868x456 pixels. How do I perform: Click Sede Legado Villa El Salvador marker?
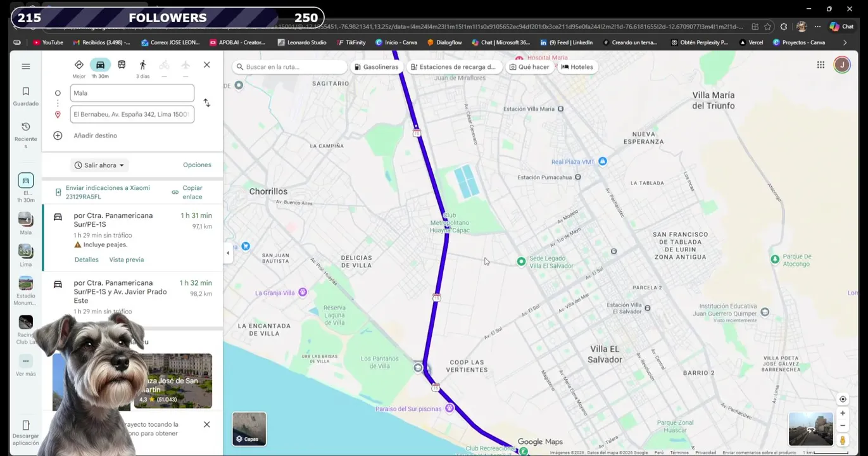(x=521, y=261)
